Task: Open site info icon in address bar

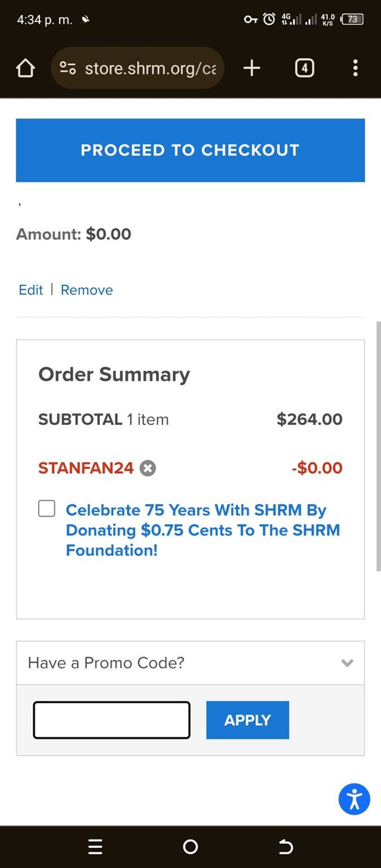Action: 68,69
